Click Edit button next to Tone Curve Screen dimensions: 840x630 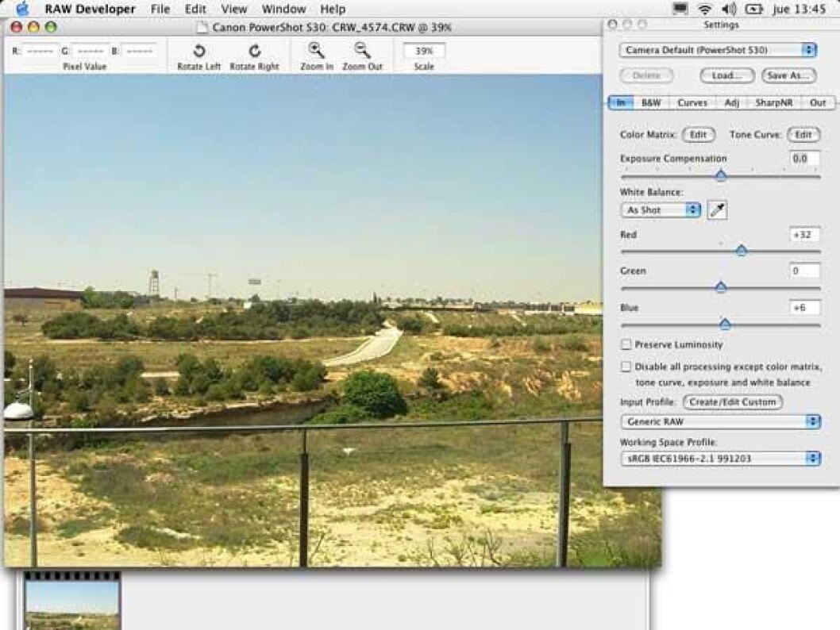[x=803, y=135]
